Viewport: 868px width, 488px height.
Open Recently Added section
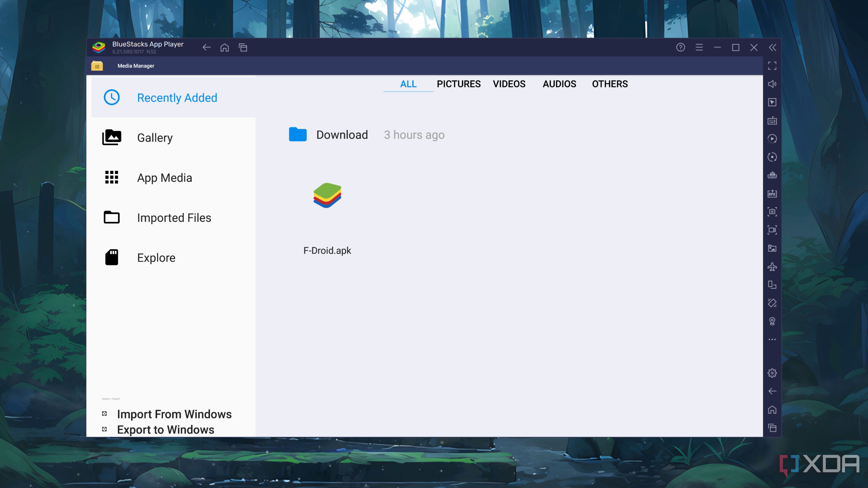coord(173,98)
